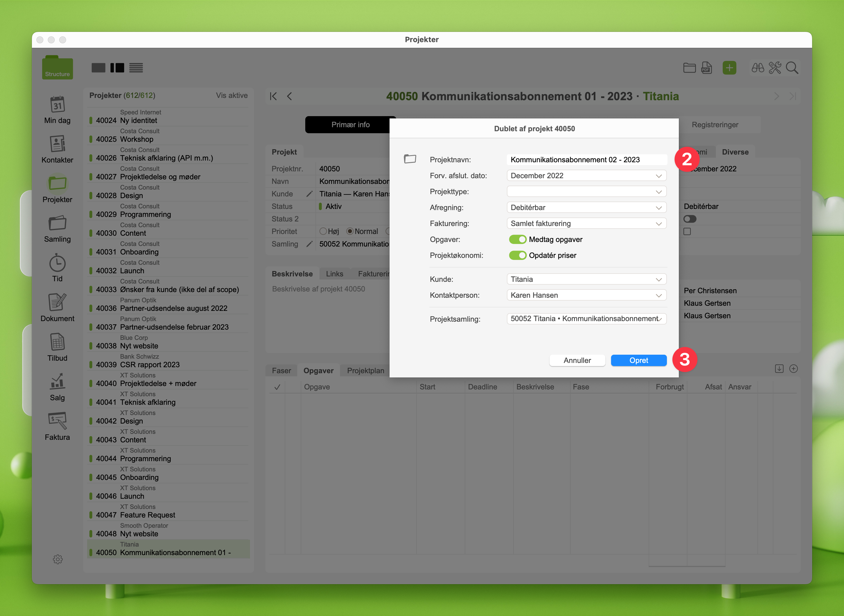This screenshot has height=616, width=844.
Task: Open the Tilbud sidebar icon
Action: pos(58,342)
